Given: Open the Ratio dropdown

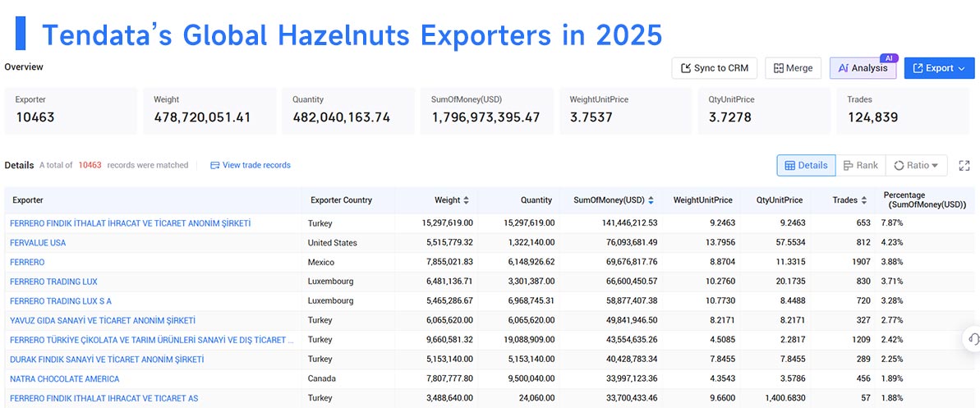Looking at the screenshot, I should [916, 166].
